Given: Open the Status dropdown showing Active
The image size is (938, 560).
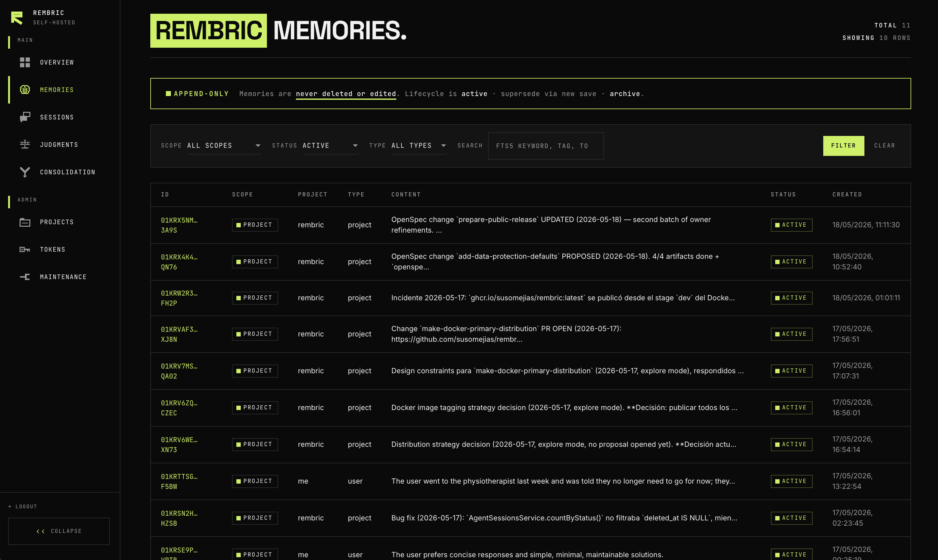Looking at the screenshot, I should [331, 146].
